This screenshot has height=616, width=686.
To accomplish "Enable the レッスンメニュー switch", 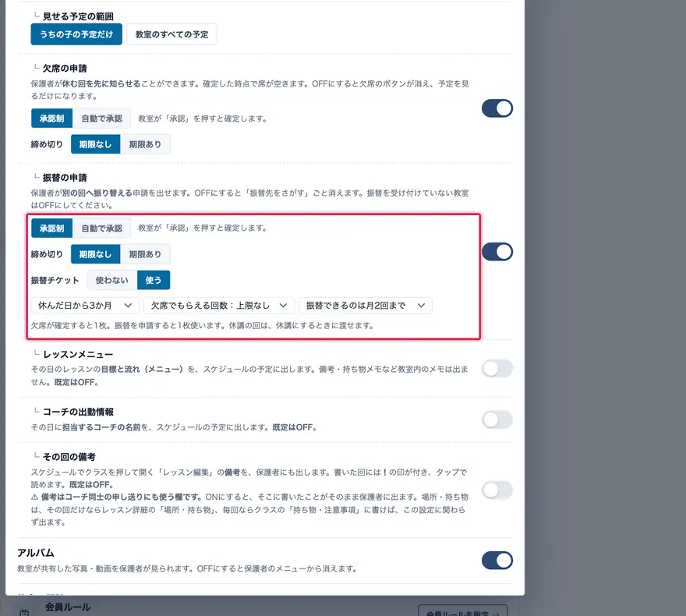I will point(497,368).
